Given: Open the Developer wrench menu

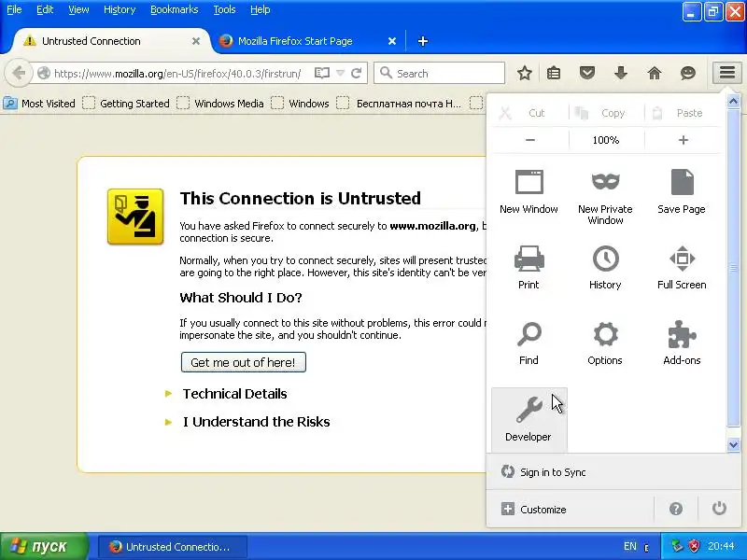Looking at the screenshot, I should pos(529,420).
